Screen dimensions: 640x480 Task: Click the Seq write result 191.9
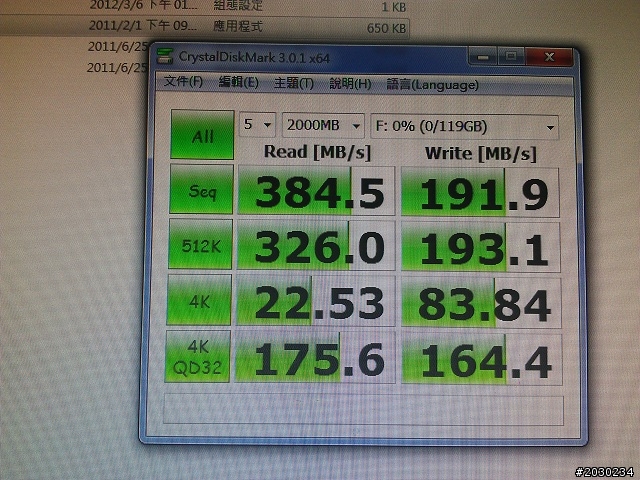(480, 192)
